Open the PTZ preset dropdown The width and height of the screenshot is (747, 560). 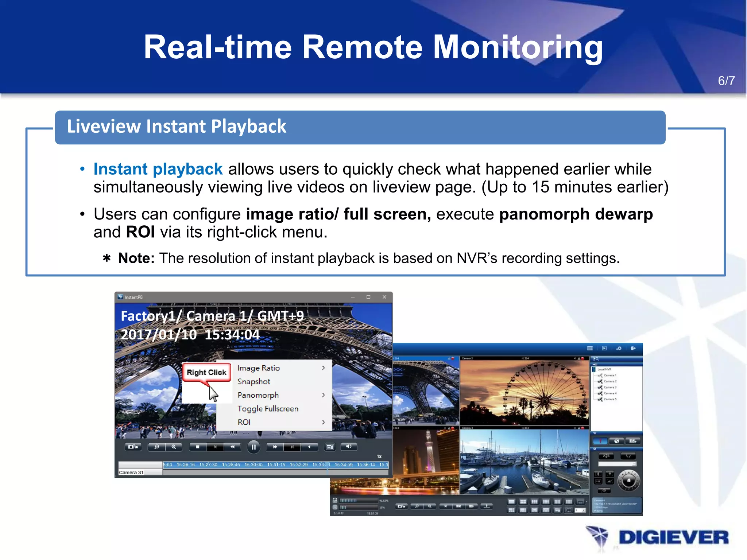point(617,464)
